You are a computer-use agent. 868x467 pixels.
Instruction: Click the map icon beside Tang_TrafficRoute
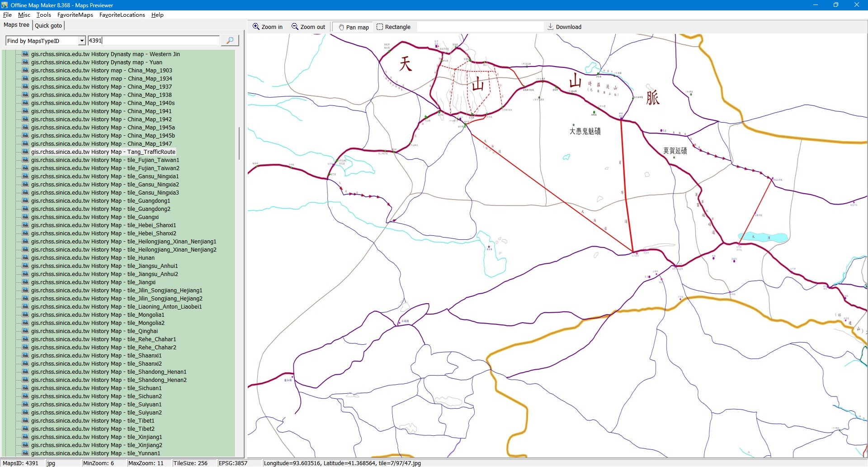(25, 152)
